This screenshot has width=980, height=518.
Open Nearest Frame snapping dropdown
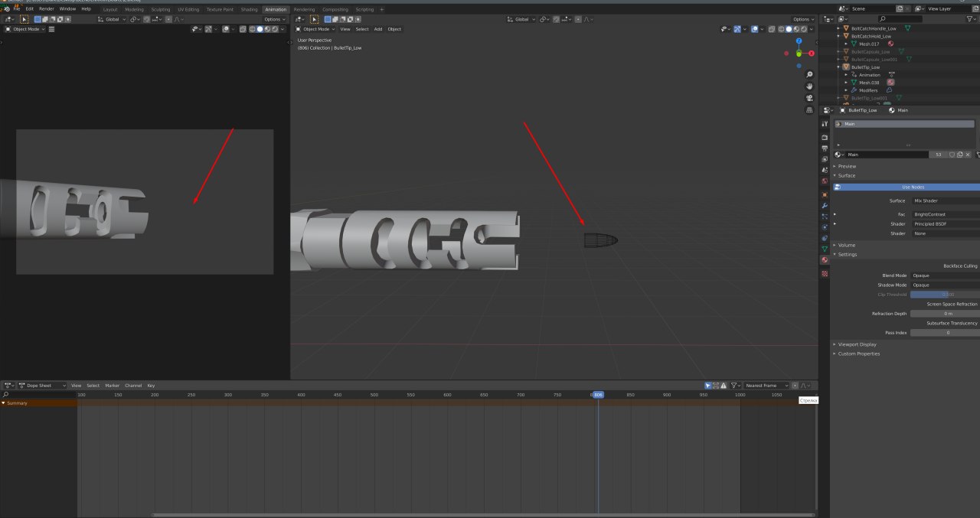(767, 386)
